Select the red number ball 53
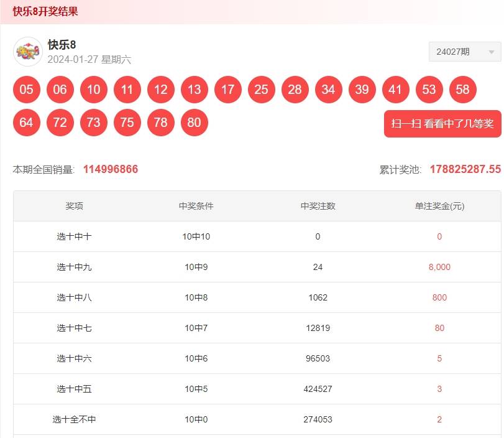Viewport: 504px width, 438px height. click(429, 90)
